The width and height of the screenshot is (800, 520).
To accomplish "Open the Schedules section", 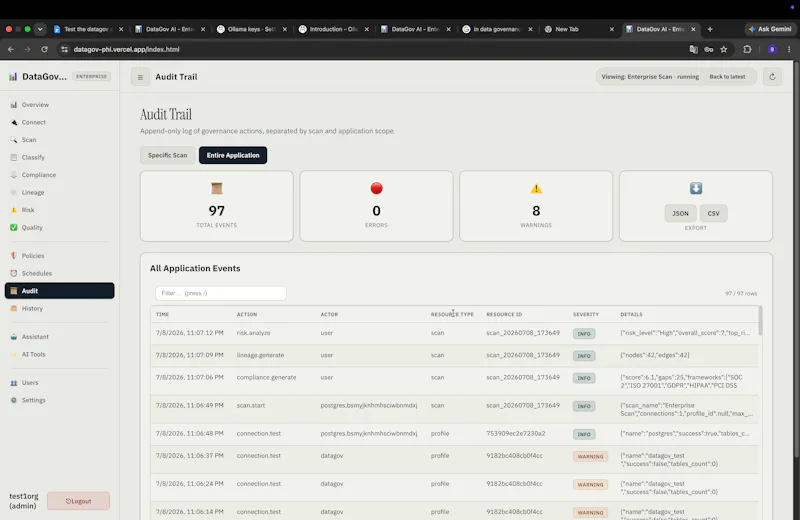I will click(36, 274).
